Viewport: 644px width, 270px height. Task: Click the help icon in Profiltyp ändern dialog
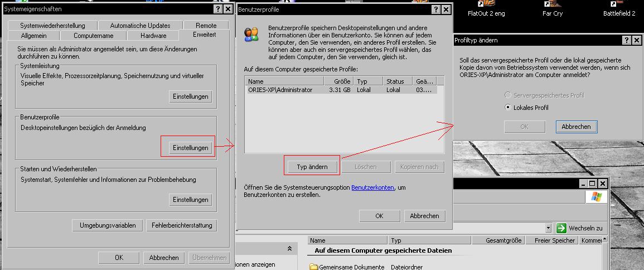point(627,41)
